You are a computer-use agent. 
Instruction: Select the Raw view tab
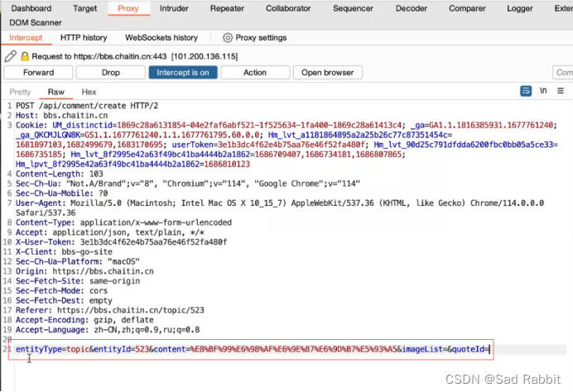(56, 92)
